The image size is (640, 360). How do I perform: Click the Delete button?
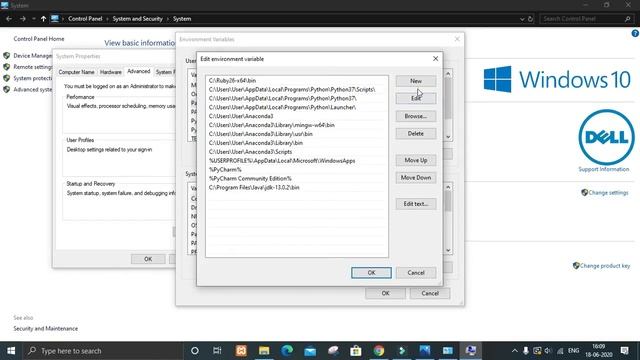tap(416, 133)
